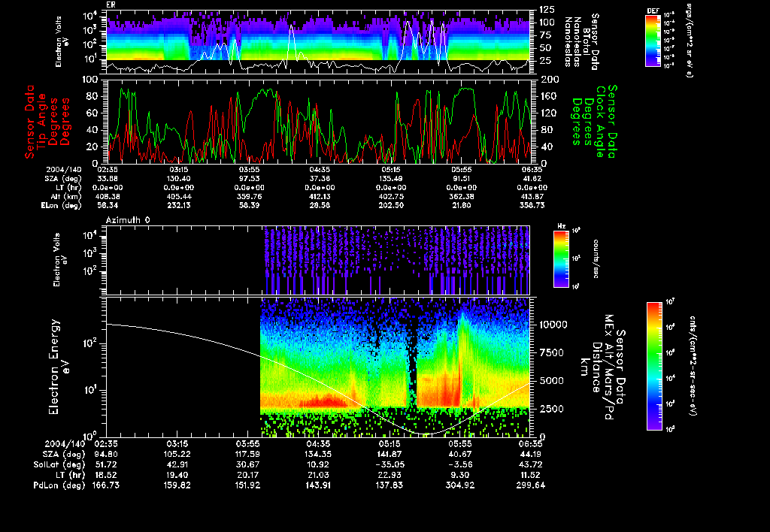Click the PdLon value 143.91
The height and width of the screenshot is (532, 770).
coord(318,485)
